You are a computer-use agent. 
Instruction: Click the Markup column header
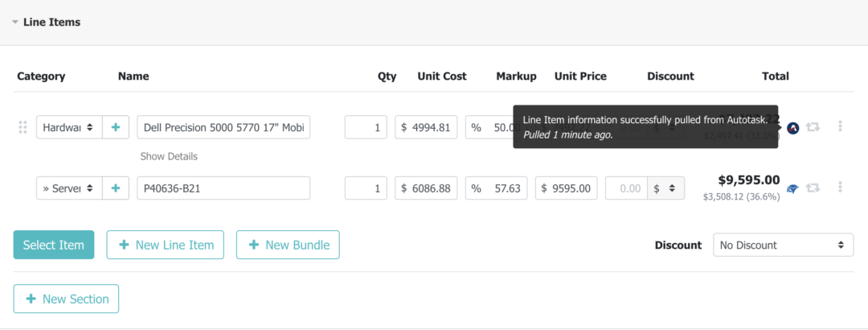[x=516, y=76]
